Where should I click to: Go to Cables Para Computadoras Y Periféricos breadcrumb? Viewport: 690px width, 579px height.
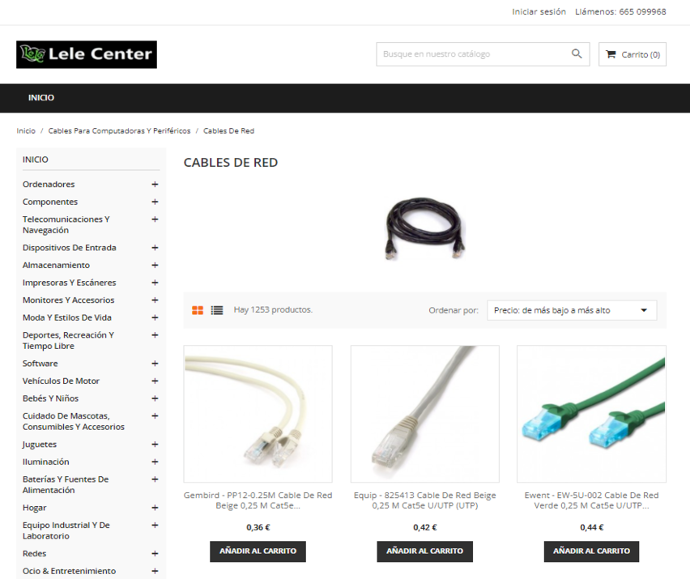click(x=119, y=131)
